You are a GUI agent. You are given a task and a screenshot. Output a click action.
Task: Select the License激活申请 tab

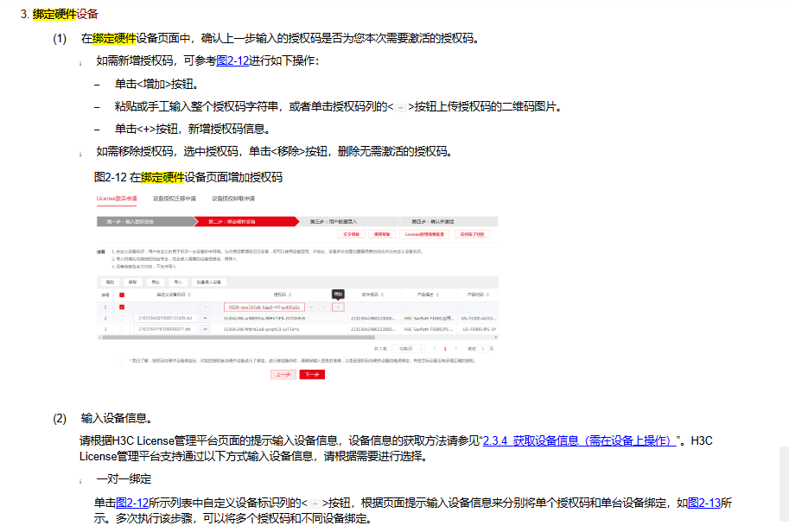[116, 198]
